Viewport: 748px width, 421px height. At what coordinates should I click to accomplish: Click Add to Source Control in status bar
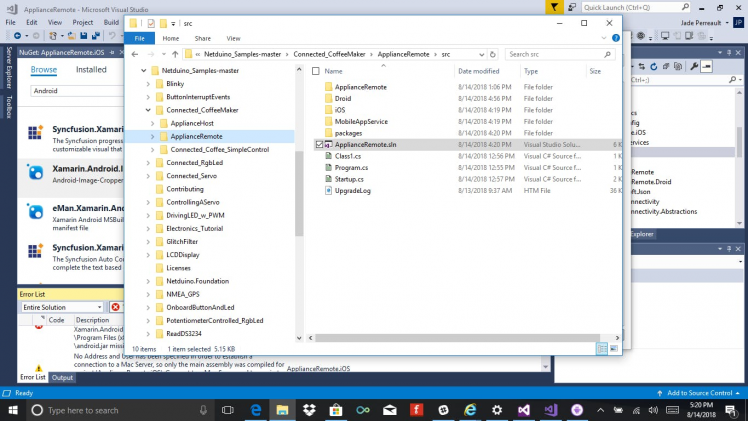pos(700,393)
